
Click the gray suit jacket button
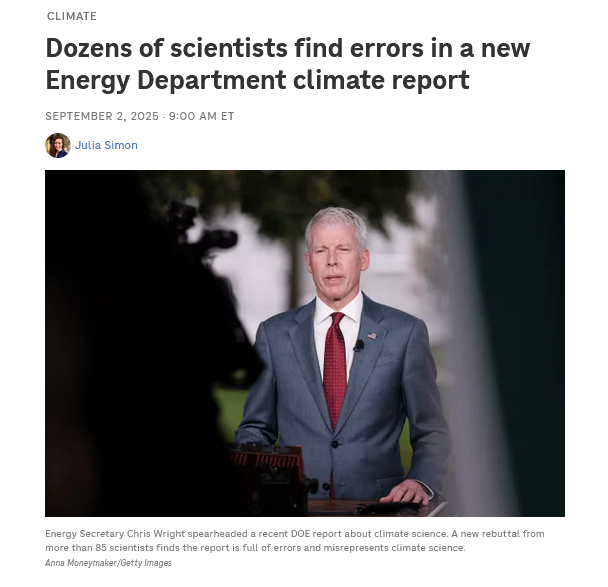tap(335, 444)
